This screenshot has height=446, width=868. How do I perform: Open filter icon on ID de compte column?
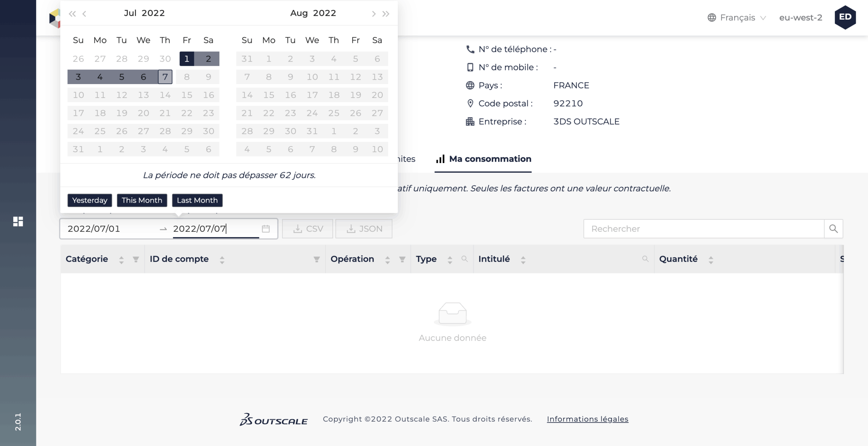[x=316, y=259]
